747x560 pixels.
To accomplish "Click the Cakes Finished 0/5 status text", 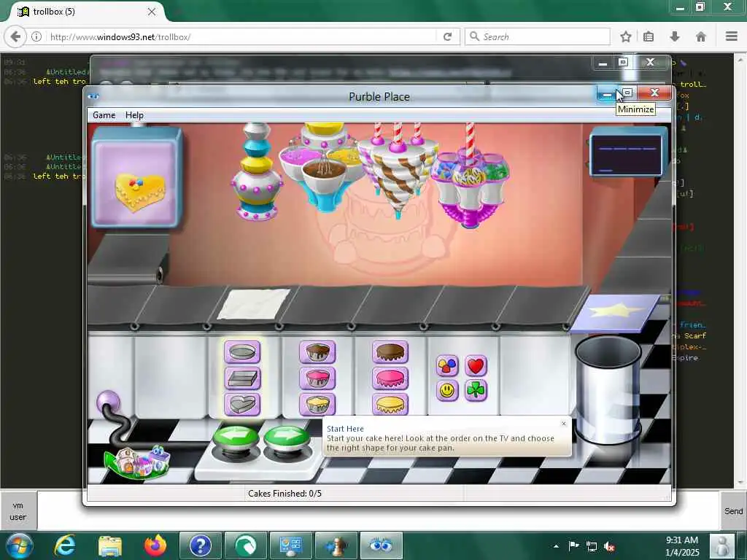I will tap(285, 494).
